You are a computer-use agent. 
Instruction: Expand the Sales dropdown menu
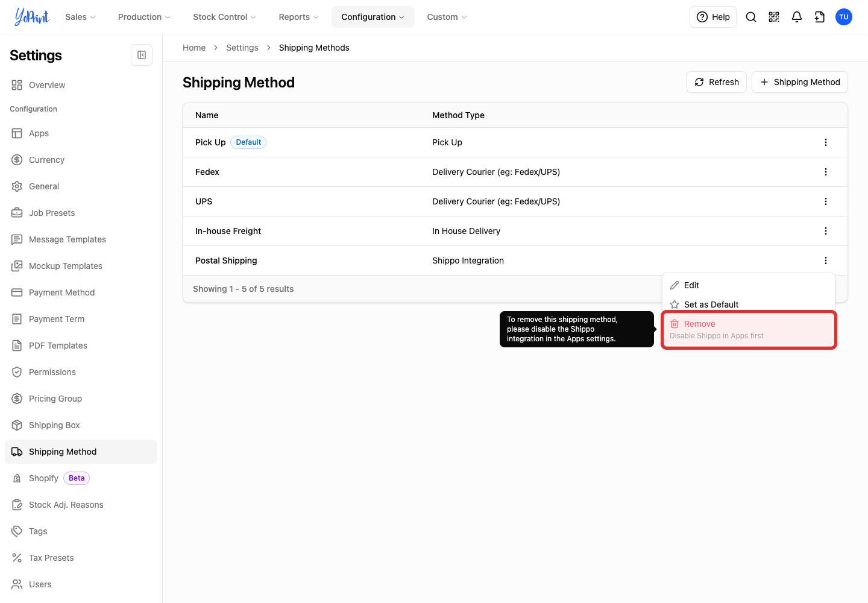(80, 17)
